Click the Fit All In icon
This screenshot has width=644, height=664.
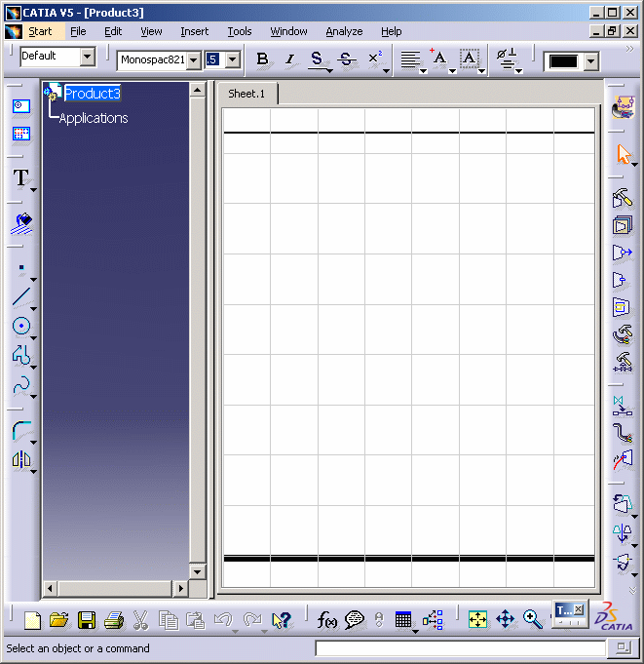click(477, 619)
